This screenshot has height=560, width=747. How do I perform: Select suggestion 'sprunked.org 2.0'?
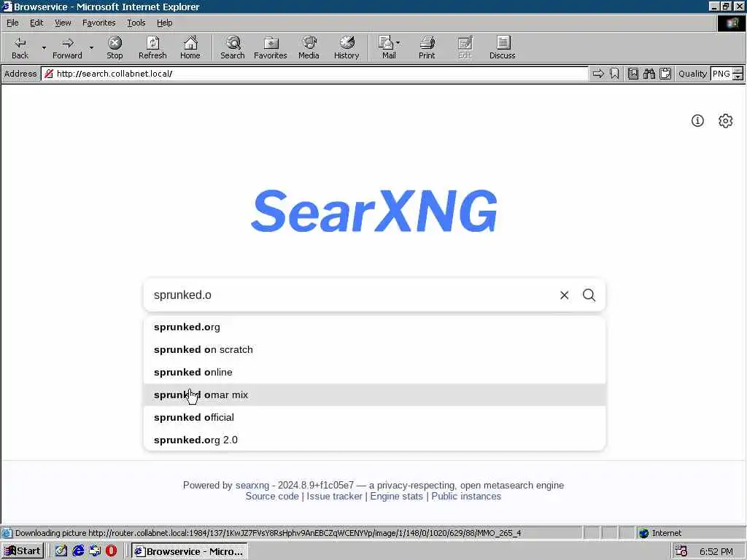point(374,440)
